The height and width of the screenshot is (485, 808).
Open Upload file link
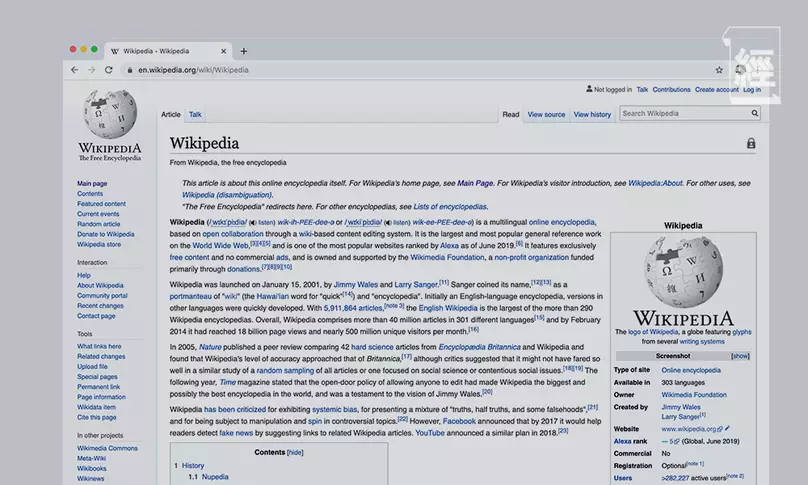pyautogui.click(x=92, y=367)
